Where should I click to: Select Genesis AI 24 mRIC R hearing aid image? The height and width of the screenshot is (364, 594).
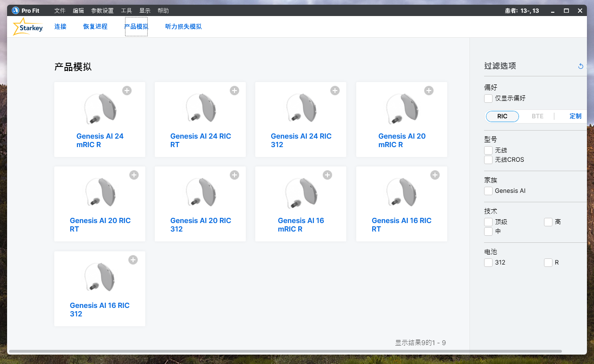pos(100,108)
